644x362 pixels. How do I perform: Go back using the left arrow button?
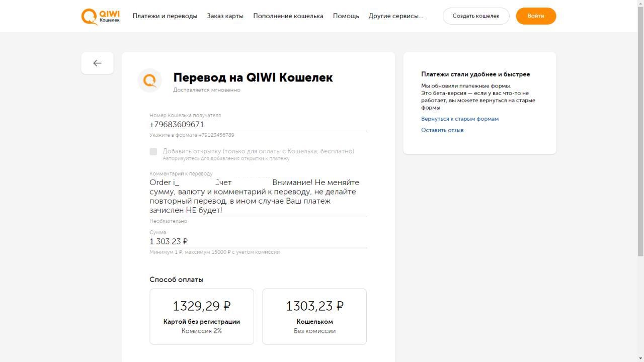(97, 63)
